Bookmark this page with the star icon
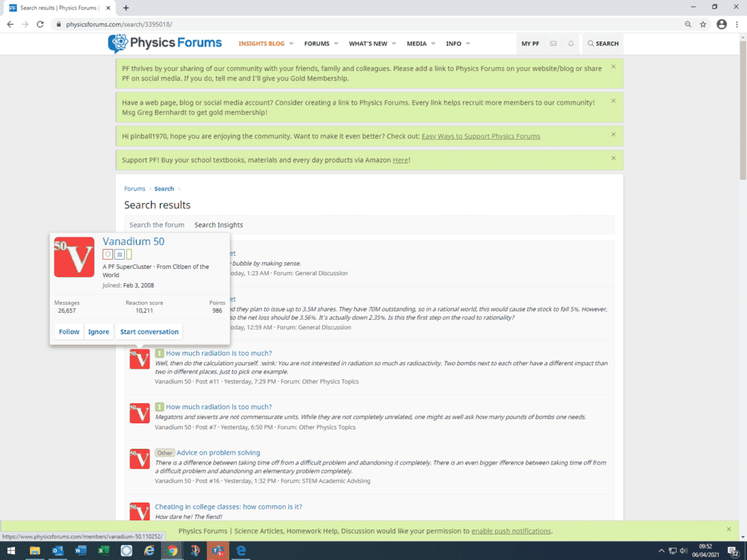 [703, 24]
